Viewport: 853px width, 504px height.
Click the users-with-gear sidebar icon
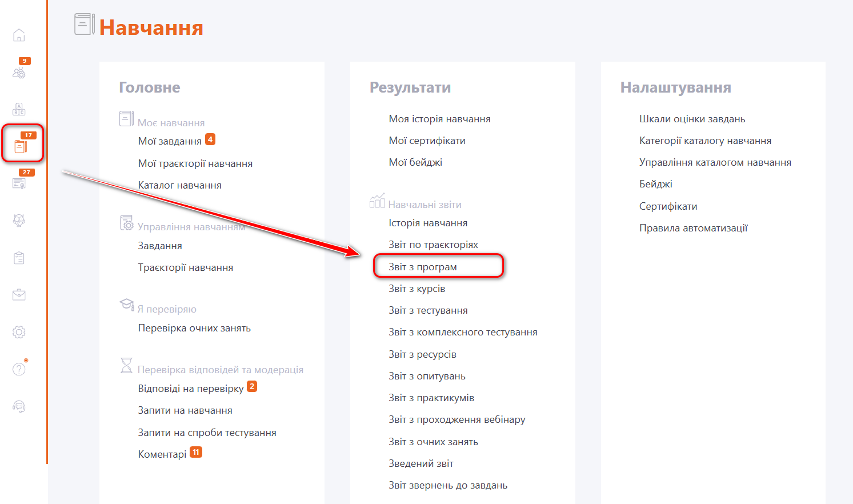(19, 73)
